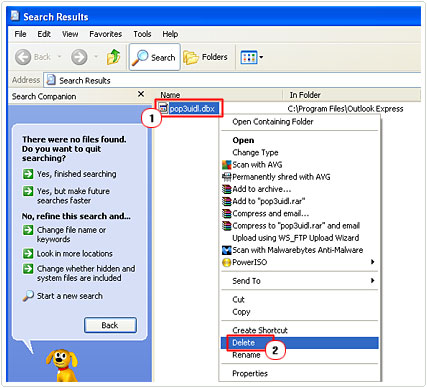Click the Back button in Search Companion
Image resolution: width=427 pixels, height=388 pixels.
coord(110,325)
